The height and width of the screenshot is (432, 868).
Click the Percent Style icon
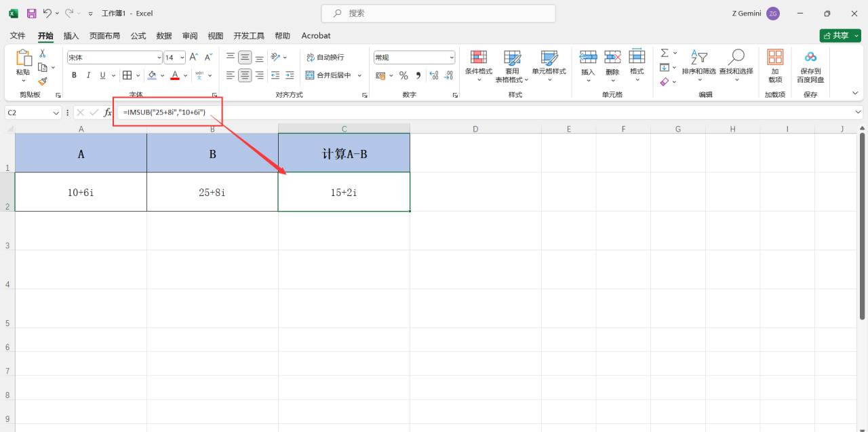[x=403, y=75]
